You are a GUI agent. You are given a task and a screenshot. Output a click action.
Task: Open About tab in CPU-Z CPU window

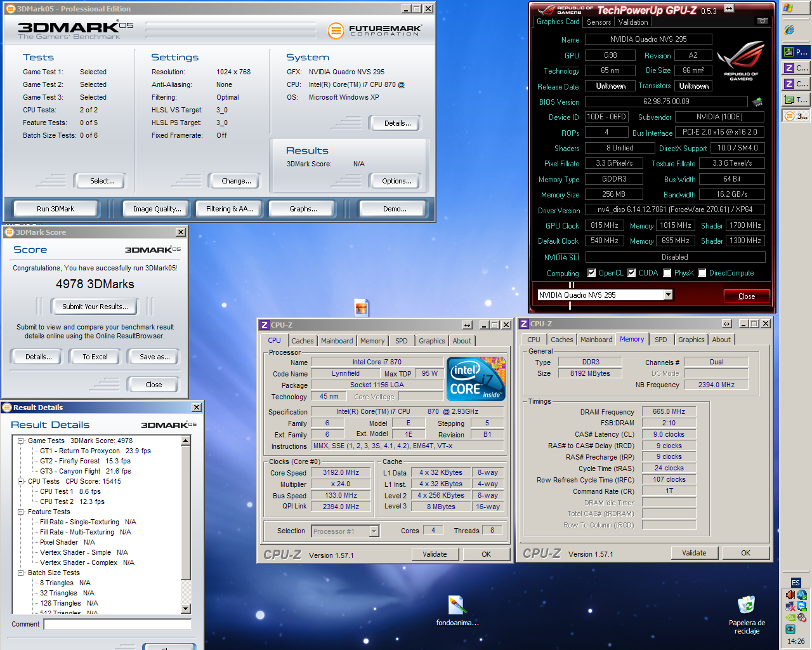[462, 341]
